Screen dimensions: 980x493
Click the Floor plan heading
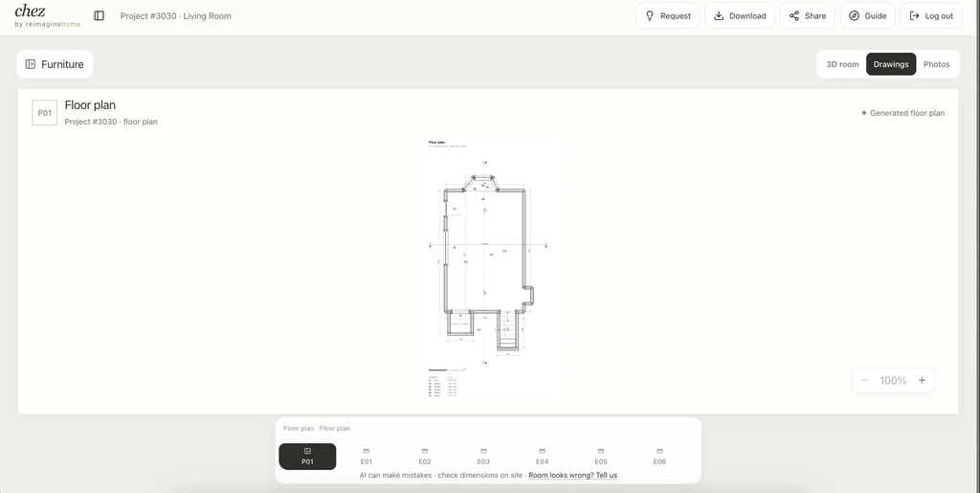pyautogui.click(x=90, y=105)
